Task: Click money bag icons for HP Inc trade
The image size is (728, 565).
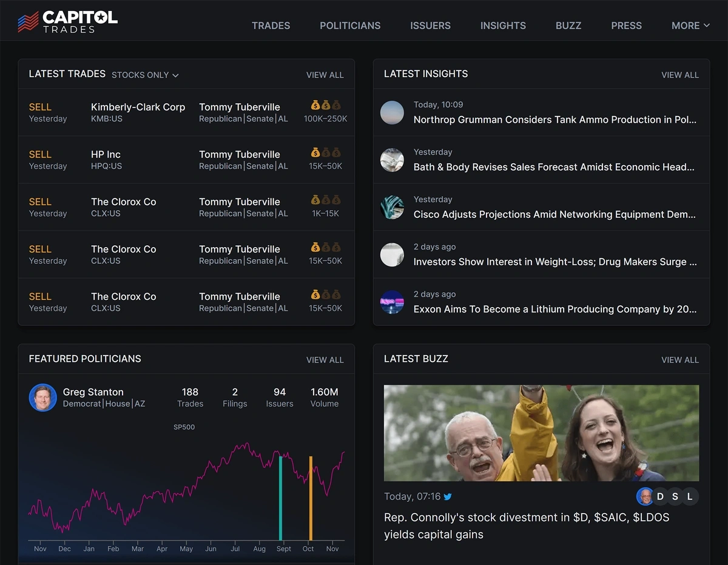Action: [x=326, y=152]
